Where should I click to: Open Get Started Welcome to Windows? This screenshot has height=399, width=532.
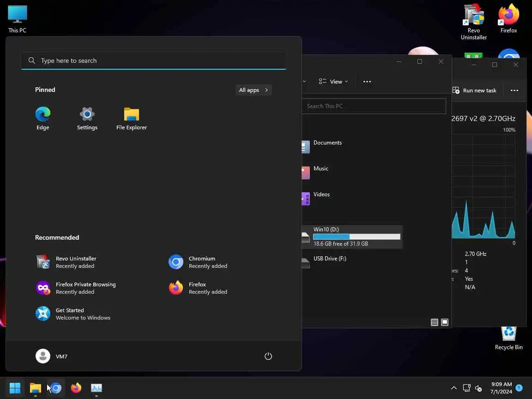coord(73,314)
